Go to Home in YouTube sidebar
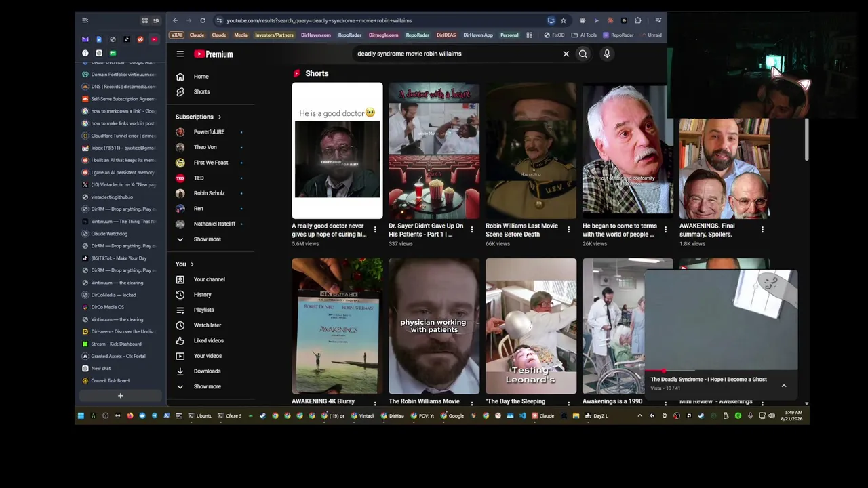The height and width of the screenshot is (488, 868). click(x=201, y=77)
